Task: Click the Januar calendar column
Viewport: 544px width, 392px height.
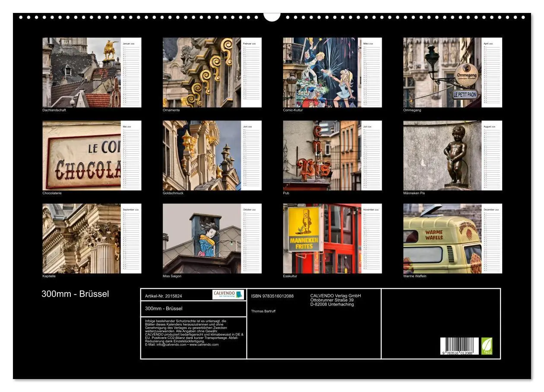Action: 131,73
